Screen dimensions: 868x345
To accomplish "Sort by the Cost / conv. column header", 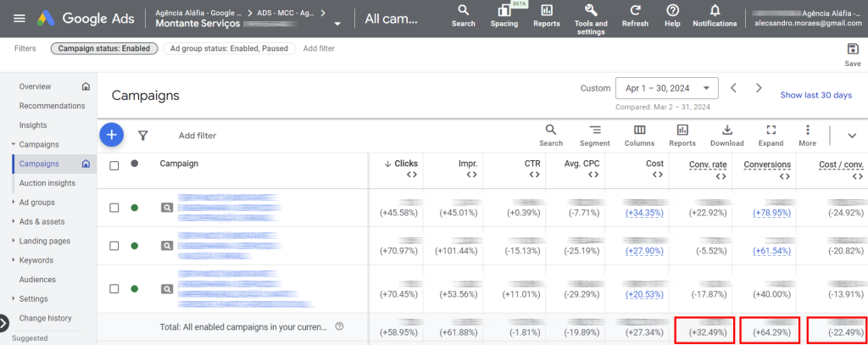I will pyautogui.click(x=841, y=164).
